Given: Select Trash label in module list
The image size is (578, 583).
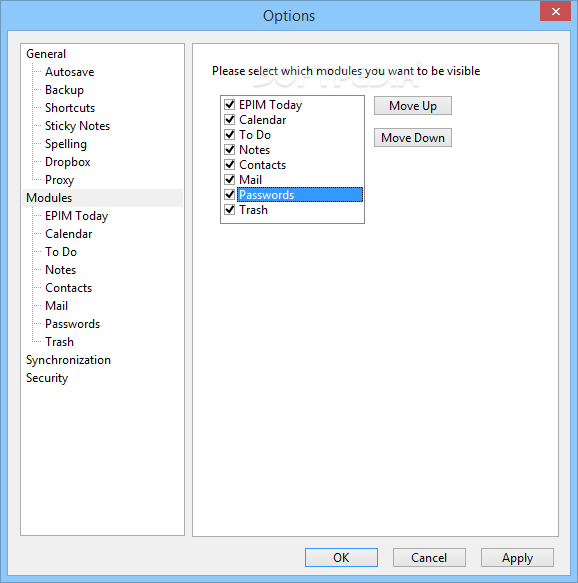Looking at the screenshot, I should 253,210.
